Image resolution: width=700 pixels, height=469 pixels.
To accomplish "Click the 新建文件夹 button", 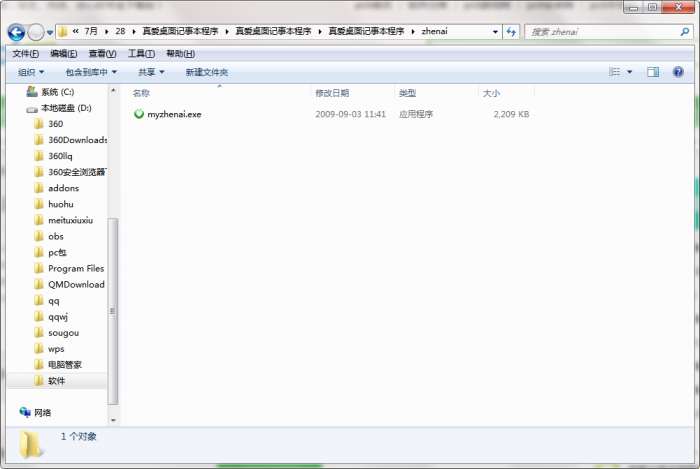I will click(207, 72).
